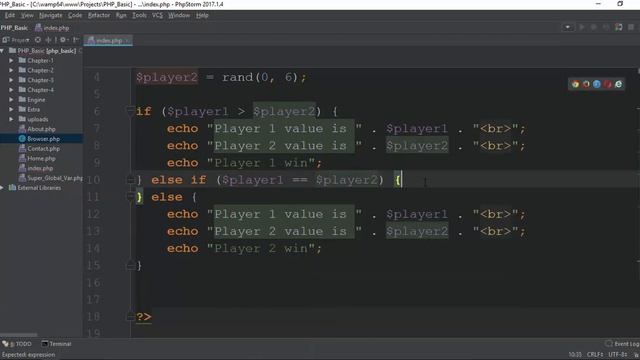640x360 pixels.
Task: Click CRLF line separator in status bar
Action: pyautogui.click(x=595, y=354)
